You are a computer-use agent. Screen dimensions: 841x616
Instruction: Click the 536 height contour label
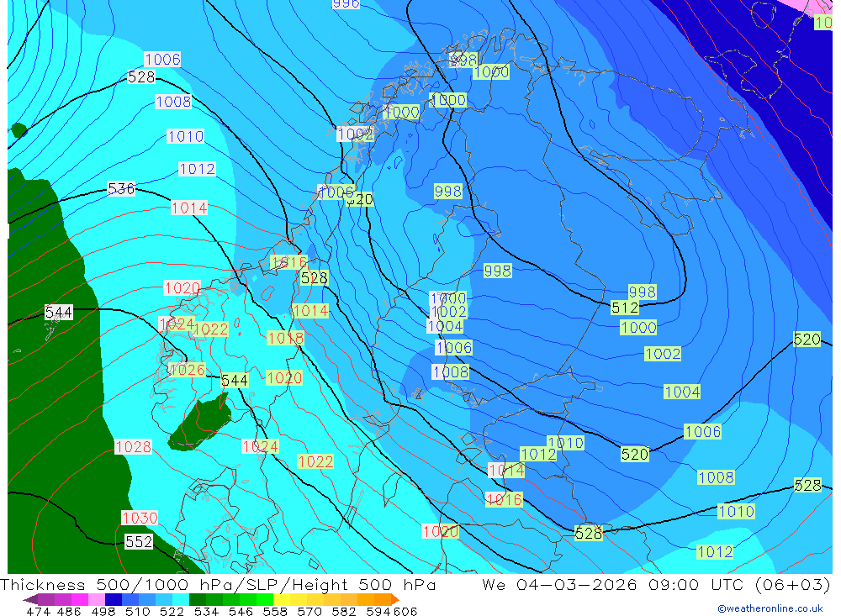[x=121, y=189]
